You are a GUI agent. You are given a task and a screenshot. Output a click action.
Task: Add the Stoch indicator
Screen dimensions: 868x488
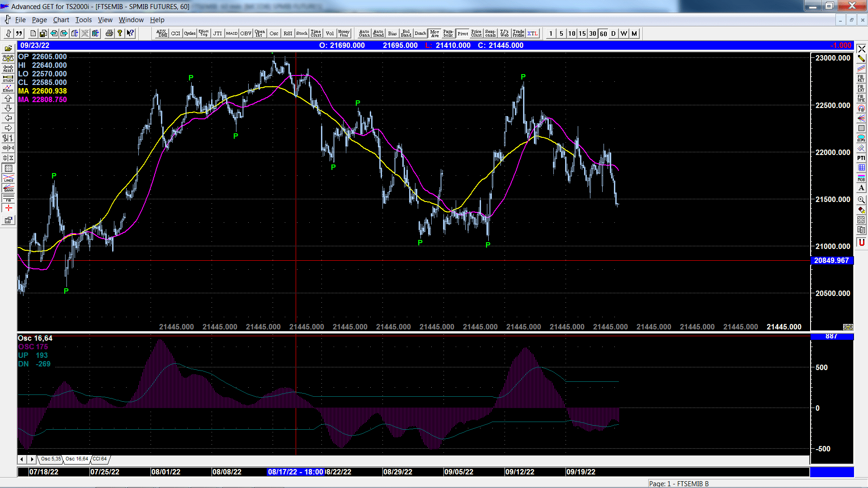[302, 33]
